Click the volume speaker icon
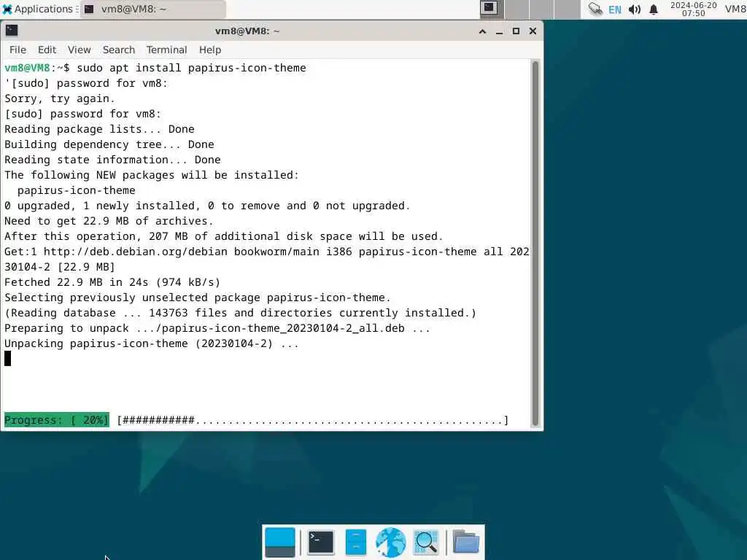The width and height of the screenshot is (747, 560). pyautogui.click(x=634, y=9)
